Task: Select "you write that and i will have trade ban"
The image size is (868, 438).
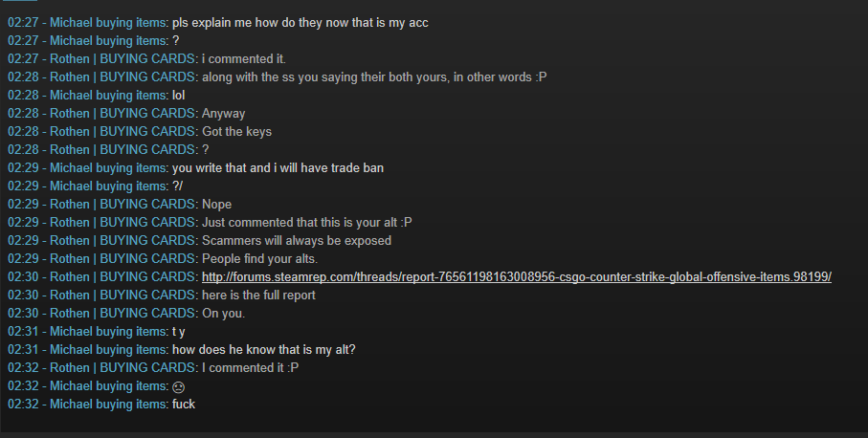Action: (278, 168)
